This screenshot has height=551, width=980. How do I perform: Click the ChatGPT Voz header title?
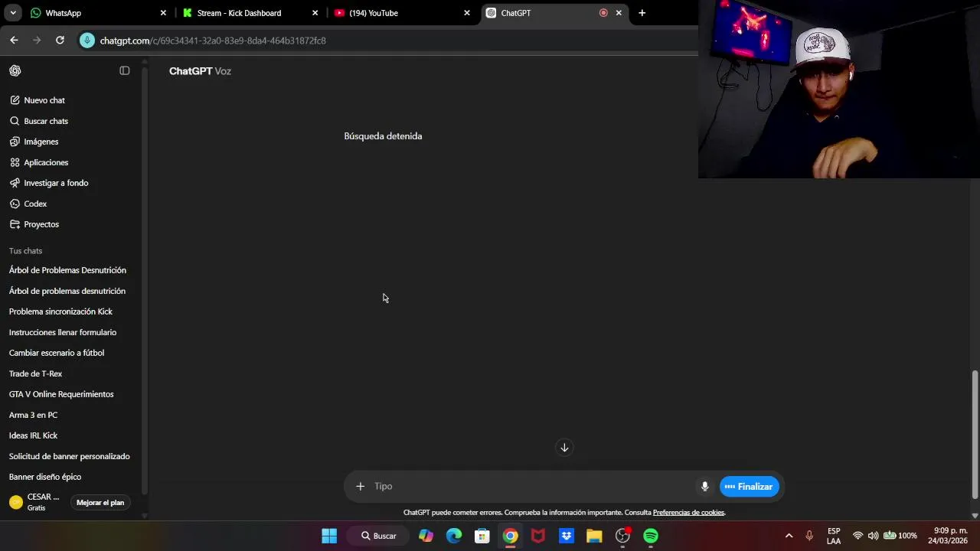tap(200, 71)
